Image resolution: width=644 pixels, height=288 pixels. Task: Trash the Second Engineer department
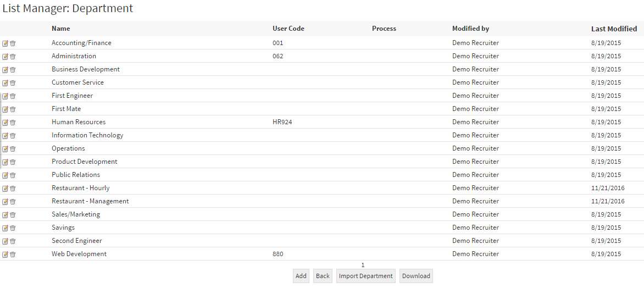point(13,241)
